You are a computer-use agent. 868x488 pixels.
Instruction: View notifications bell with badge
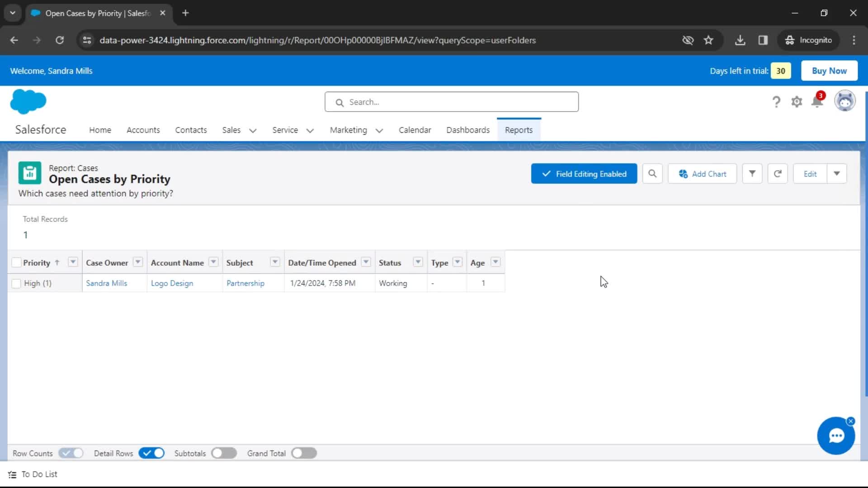point(817,101)
